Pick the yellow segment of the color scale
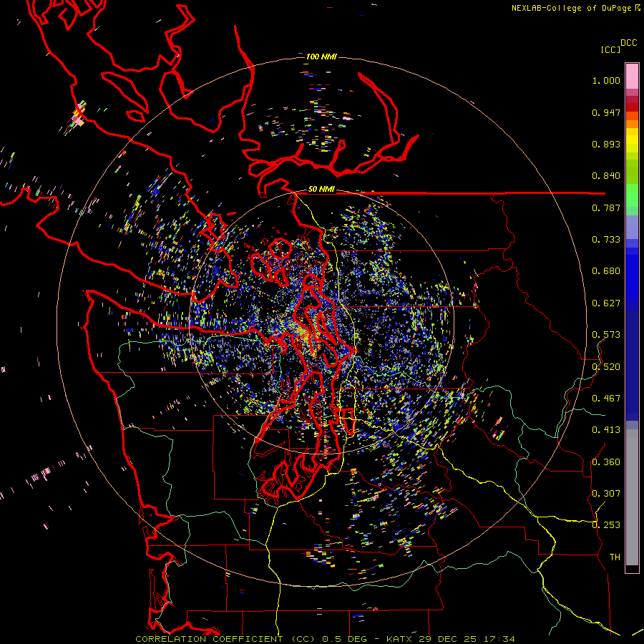The width and height of the screenshot is (644, 644). tap(632, 141)
